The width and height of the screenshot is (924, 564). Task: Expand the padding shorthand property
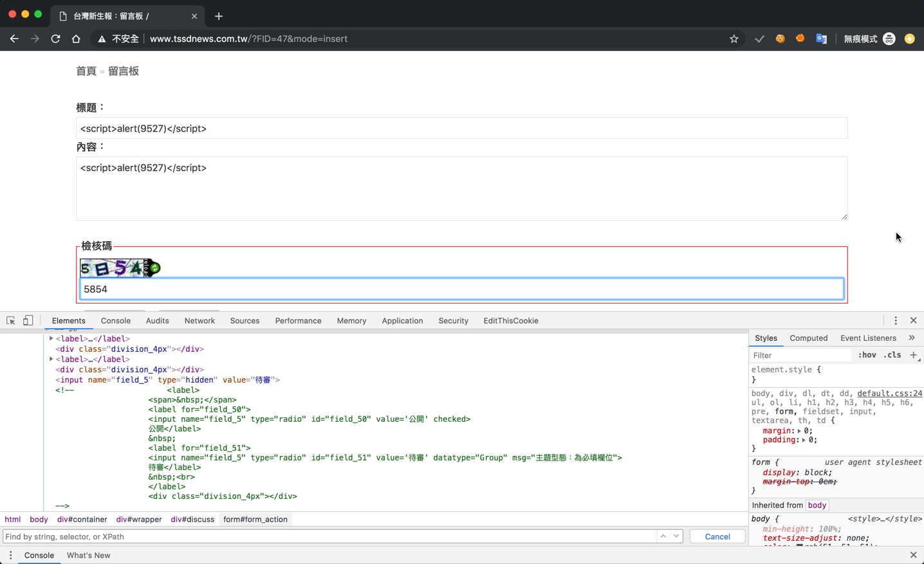click(804, 440)
